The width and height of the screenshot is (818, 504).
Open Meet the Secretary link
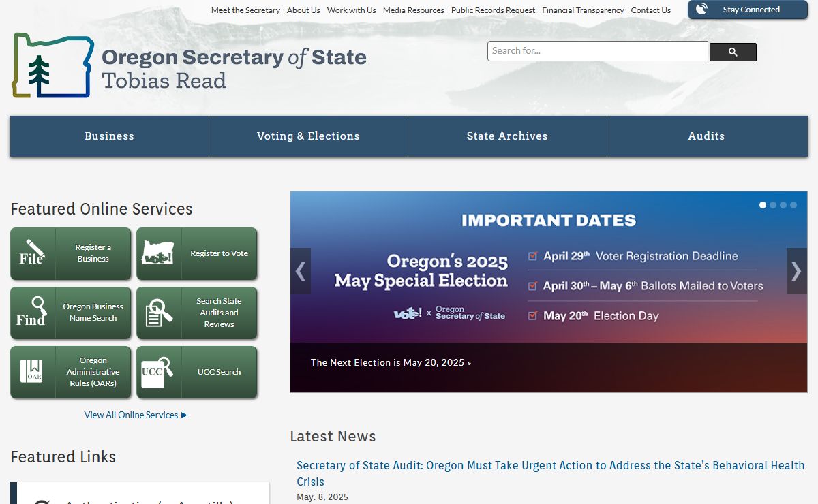(x=245, y=10)
